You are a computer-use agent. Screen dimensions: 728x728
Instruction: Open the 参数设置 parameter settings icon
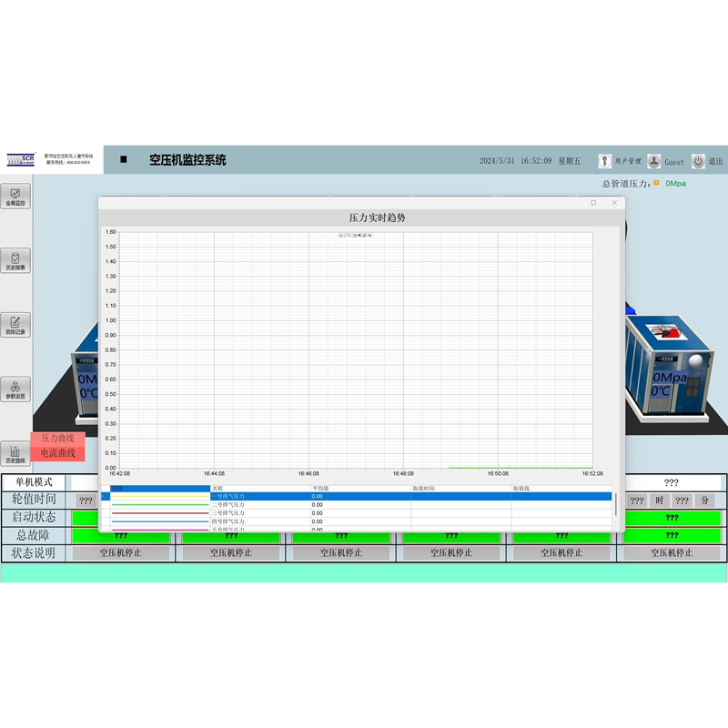(x=15, y=389)
